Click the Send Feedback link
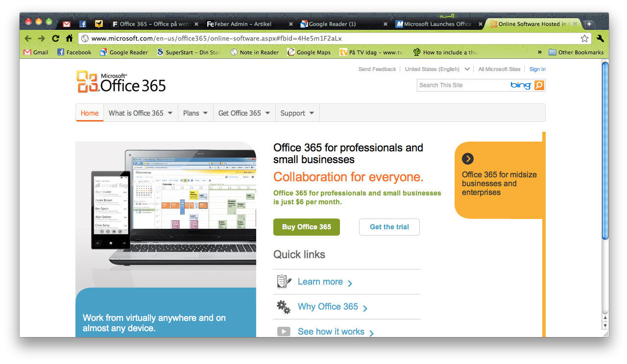The image size is (627, 364). click(377, 69)
